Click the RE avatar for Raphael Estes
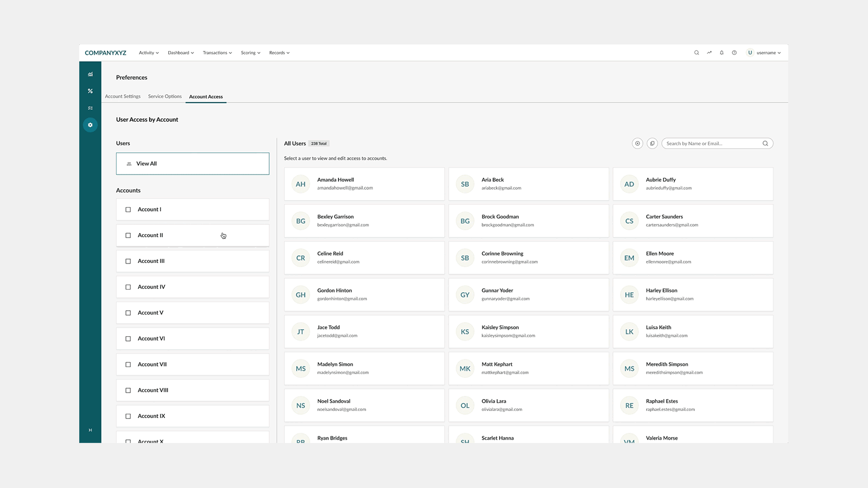The height and width of the screenshot is (488, 868). click(x=629, y=406)
